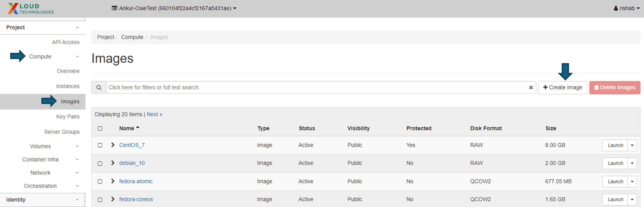Click the Create Image button
Image resolution: width=644 pixels, height=207 pixels.
563,87
